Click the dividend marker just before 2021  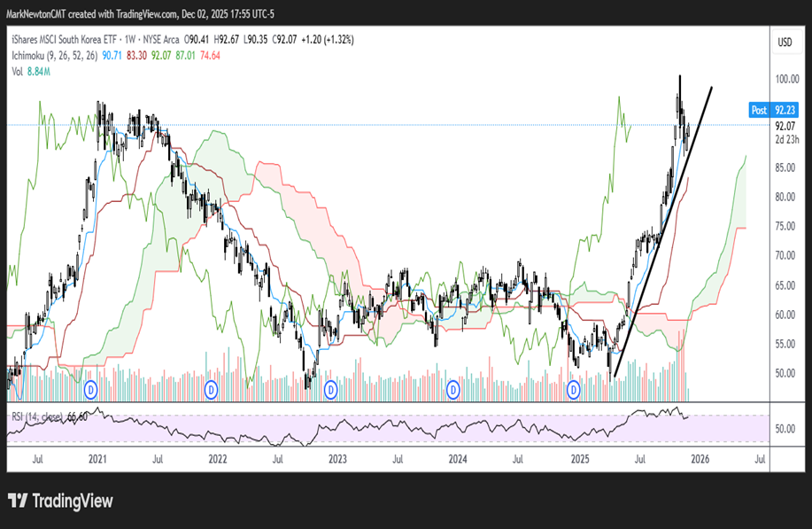click(x=89, y=389)
